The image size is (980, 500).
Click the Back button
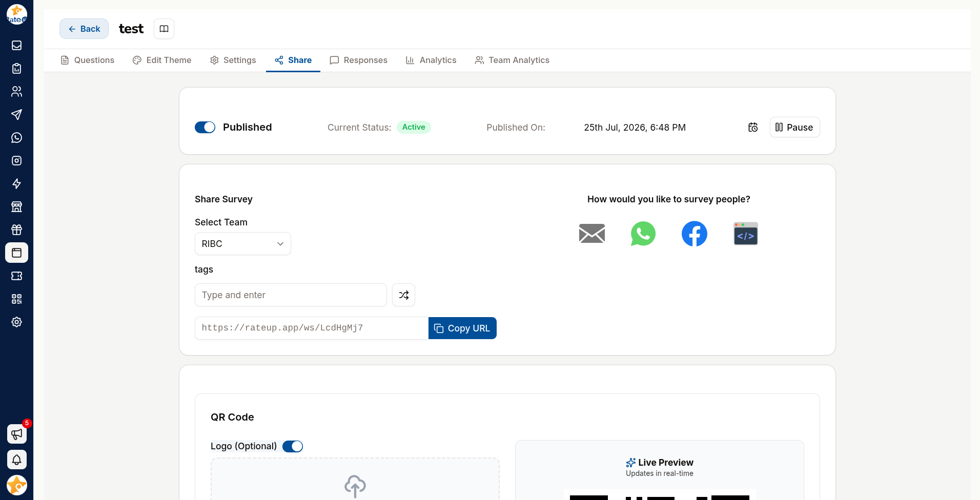tap(84, 29)
